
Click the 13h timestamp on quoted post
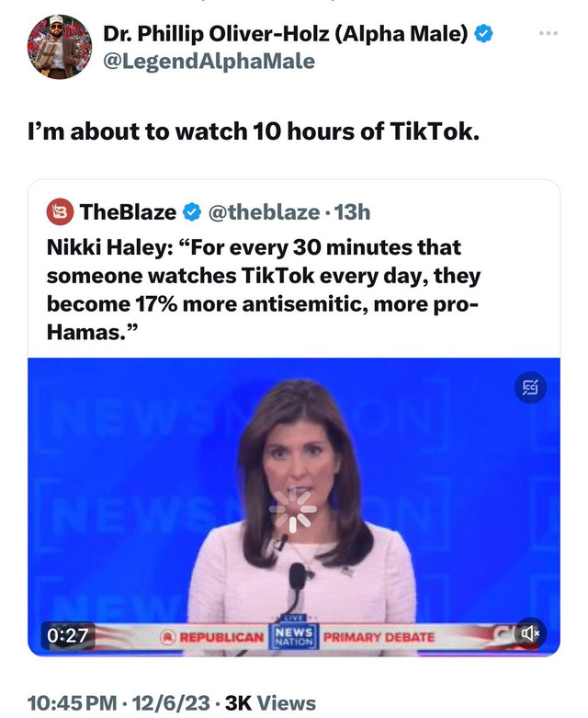pyautogui.click(x=351, y=212)
